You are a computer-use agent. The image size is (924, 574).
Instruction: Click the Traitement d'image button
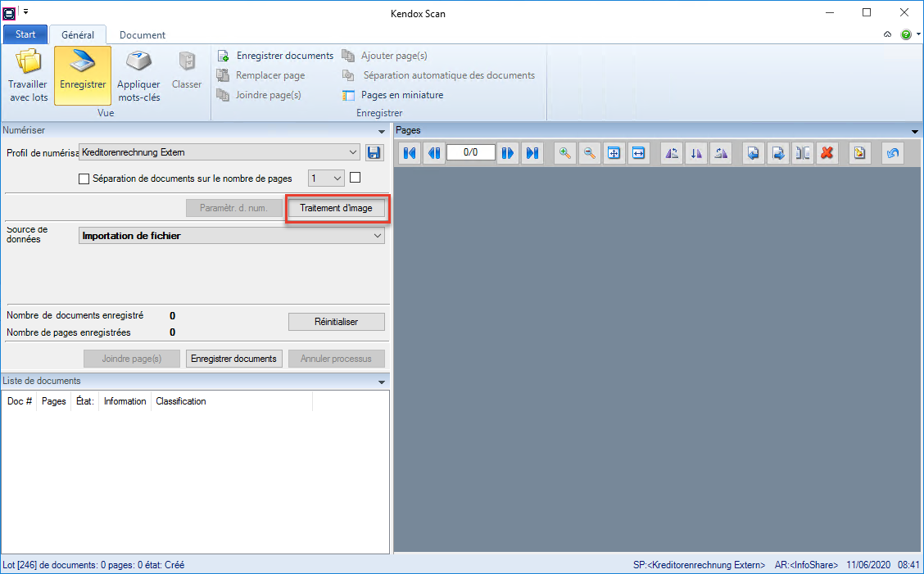click(x=336, y=208)
